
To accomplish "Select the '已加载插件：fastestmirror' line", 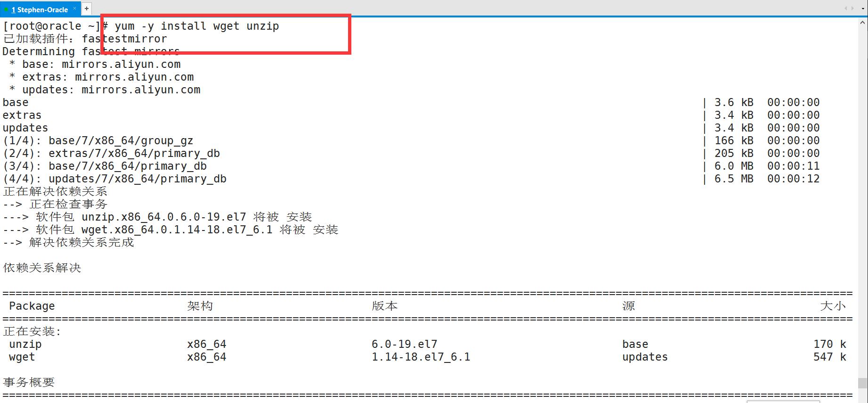I will 85,39.
